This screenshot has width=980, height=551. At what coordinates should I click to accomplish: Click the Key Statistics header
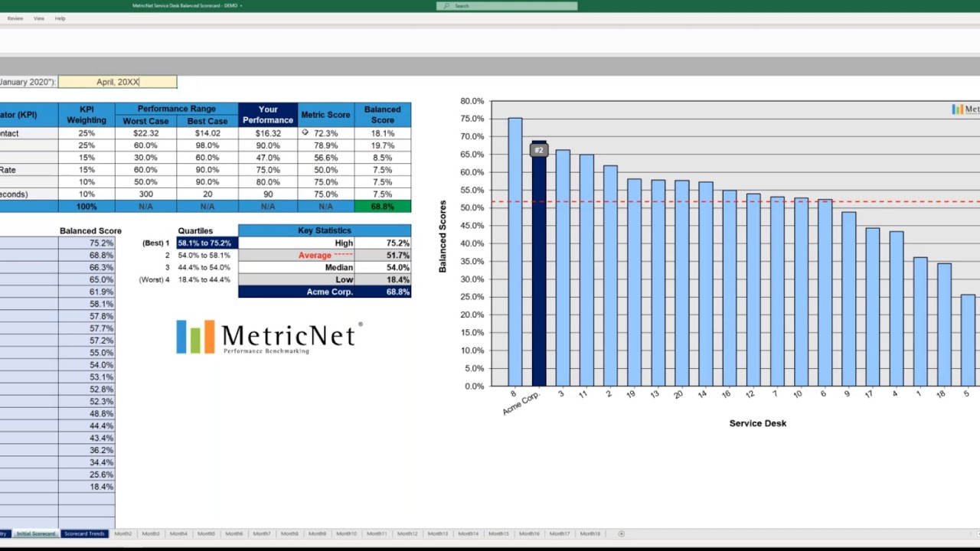coord(325,230)
